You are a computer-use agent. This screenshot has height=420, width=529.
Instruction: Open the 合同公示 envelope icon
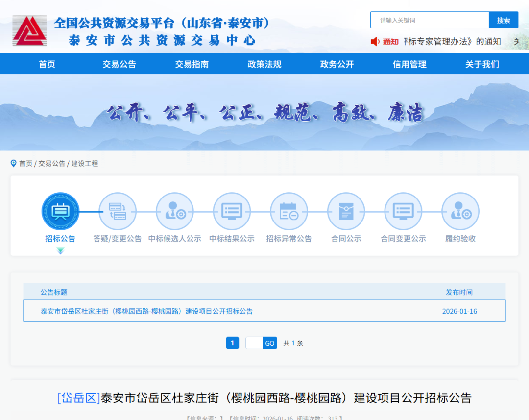(x=346, y=211)
